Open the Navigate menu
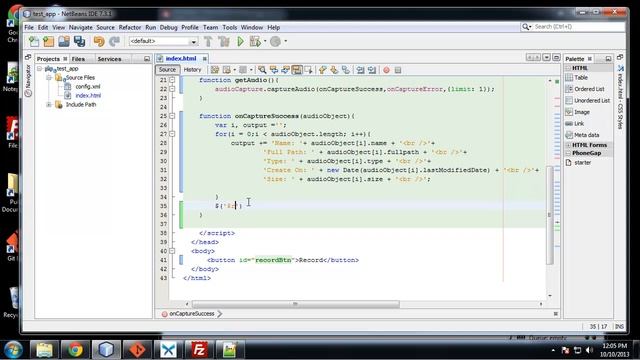The width and height of the screenshot is (640, 360). [80, 27]
